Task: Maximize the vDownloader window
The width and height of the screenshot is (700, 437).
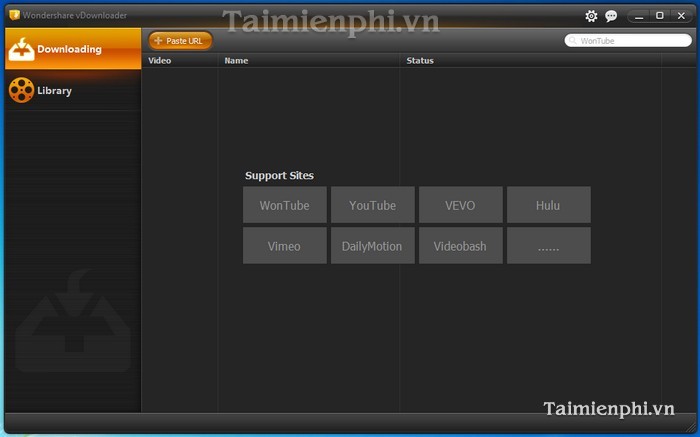Action: point(660,16)
